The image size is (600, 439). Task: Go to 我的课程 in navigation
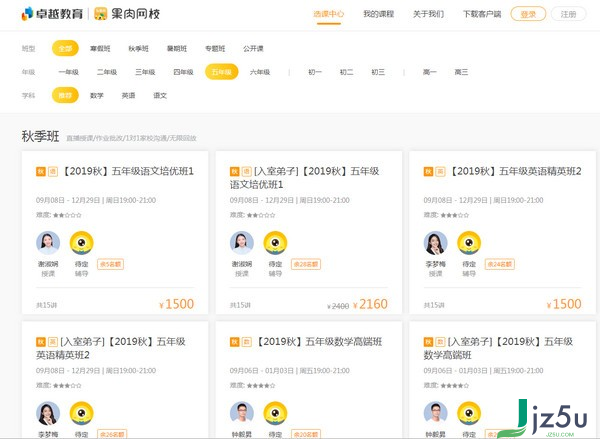(x=378, y=15)
